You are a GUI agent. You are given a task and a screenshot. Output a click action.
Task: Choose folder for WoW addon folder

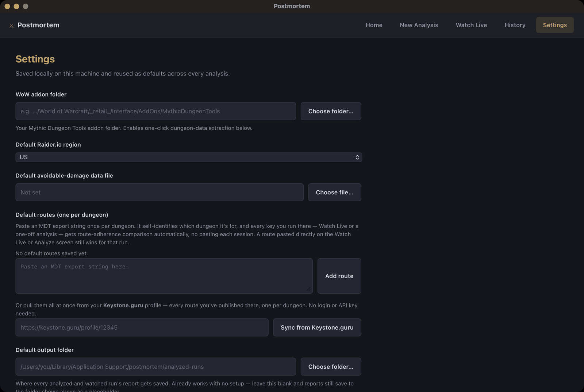[x=331, y=111]
